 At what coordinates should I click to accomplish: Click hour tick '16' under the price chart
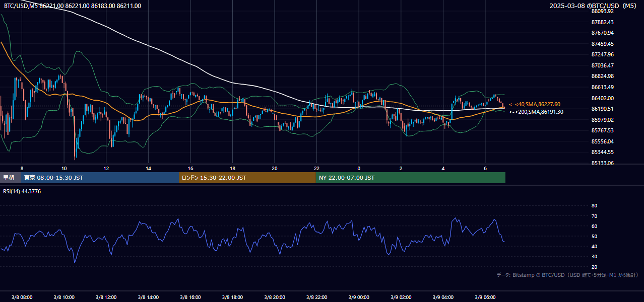point(190,168)
